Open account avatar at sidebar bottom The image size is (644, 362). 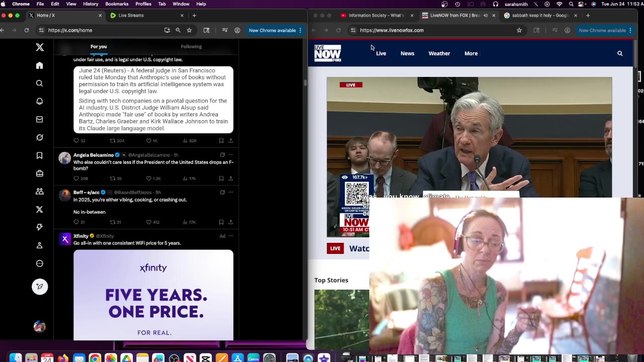coord(40,327)
